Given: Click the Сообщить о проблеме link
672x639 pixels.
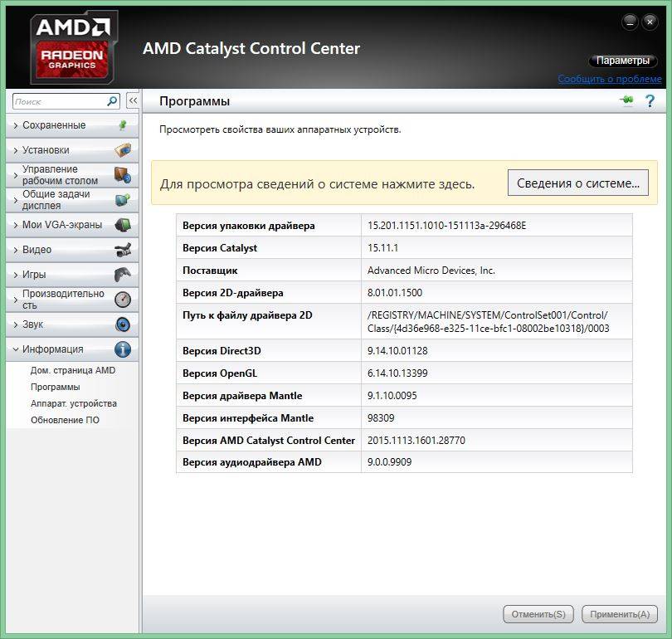Looking at the screenshot, I should coord(610,79).
